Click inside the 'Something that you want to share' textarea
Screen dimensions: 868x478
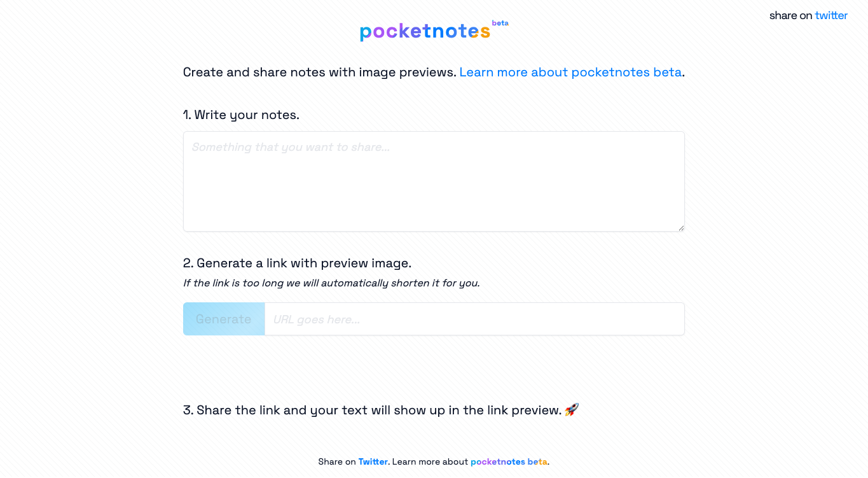[x=434, y=181]
